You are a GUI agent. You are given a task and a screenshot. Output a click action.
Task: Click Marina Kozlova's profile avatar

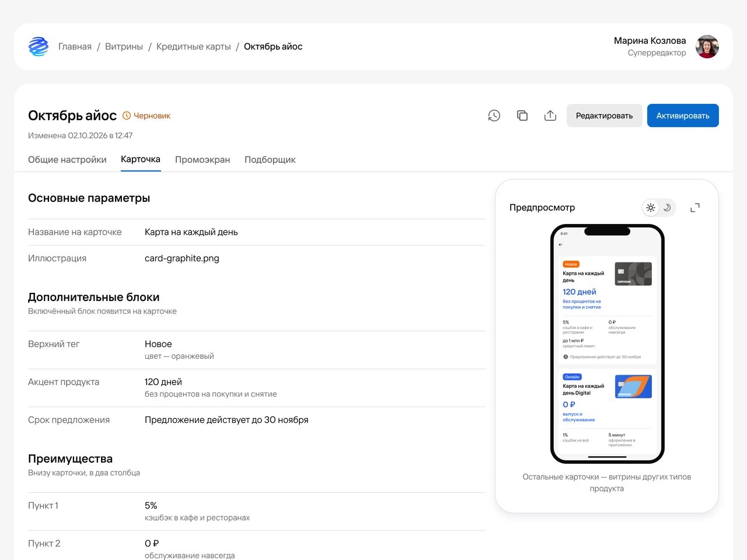coord(707,47)
